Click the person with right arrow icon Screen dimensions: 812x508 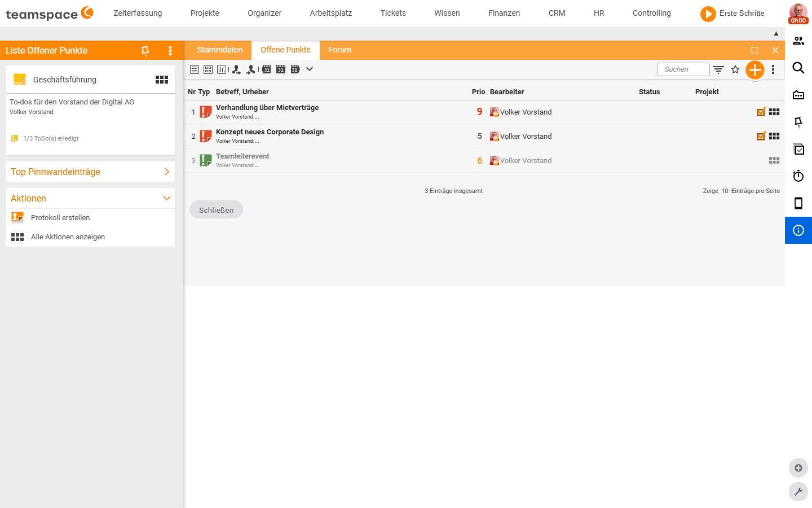(x=236, y=69)
